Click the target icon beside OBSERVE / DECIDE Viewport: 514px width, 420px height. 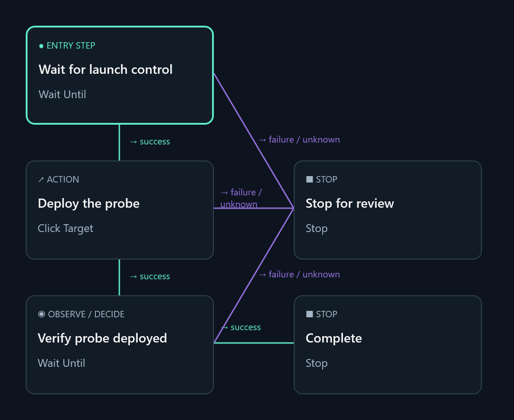point(41,314)
